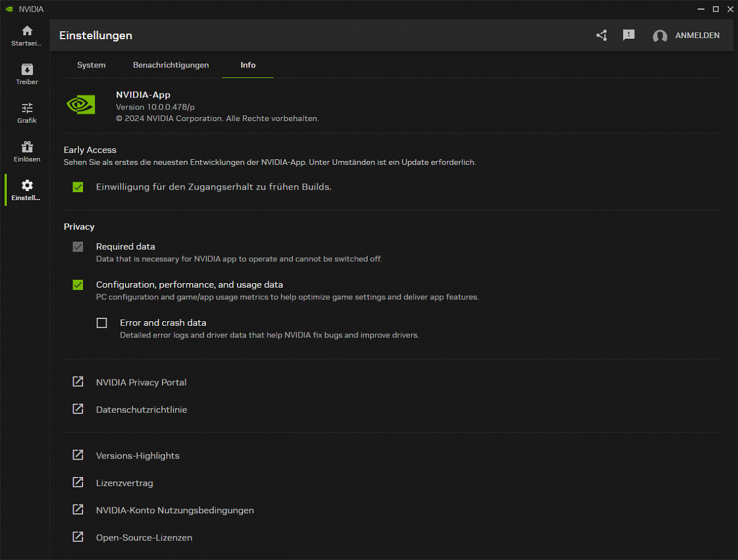Screen dimensions: 738x560
Task: Click external-link icon beside Versions-Highlights
Action: [x=78, y=455]
